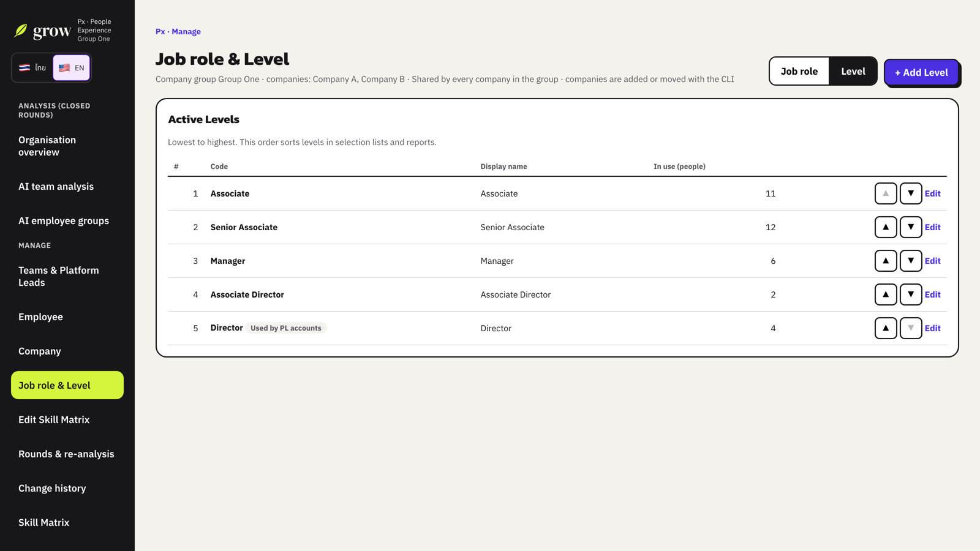Move Associate level up
This screenshot has height=551, width=980.
pyautogui.click(x=886, y=193)
